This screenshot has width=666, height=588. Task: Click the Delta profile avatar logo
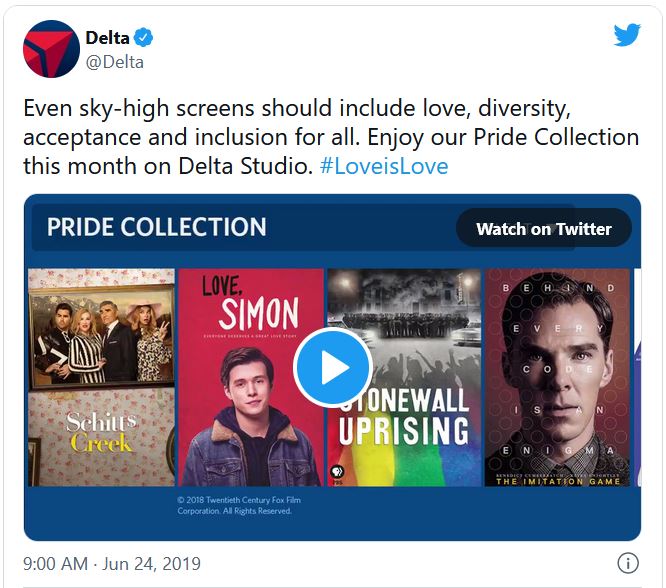tap(51, 49)
